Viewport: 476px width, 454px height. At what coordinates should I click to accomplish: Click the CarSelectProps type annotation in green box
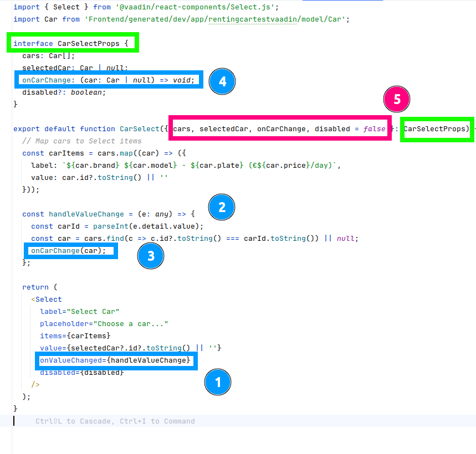436,129
